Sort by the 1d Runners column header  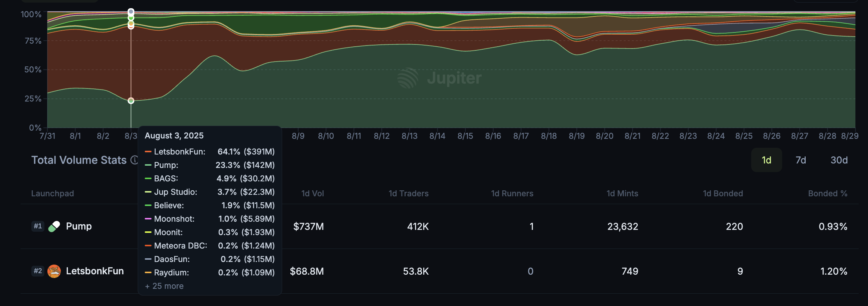[x=512, y=193]
